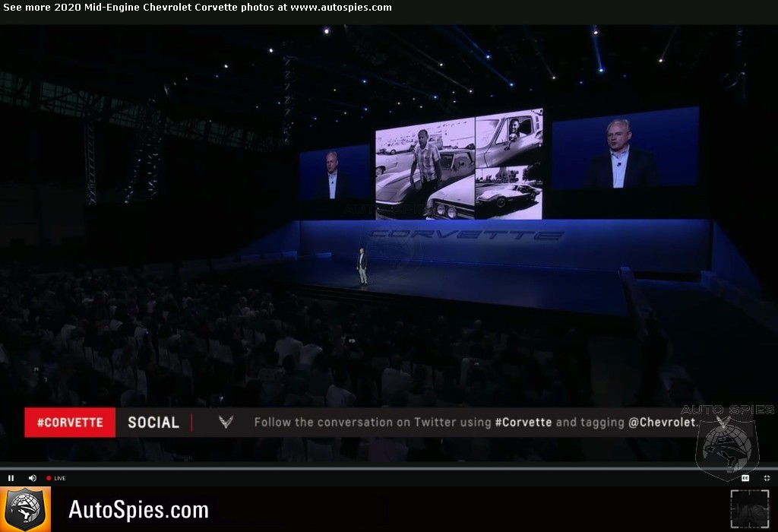Open the AutoSpies.com banner text
778x532 pixels.
click(x=138, y=510)
